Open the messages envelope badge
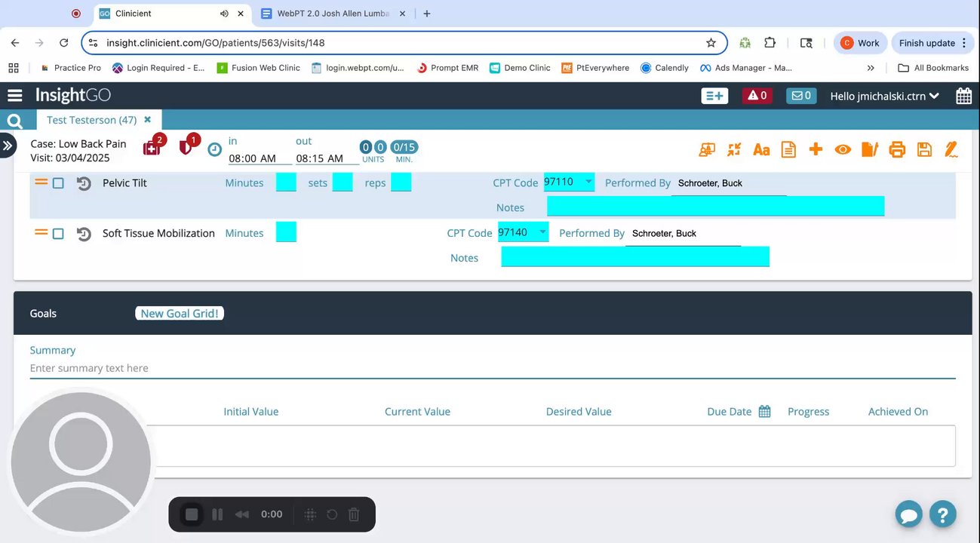Image resolution: width=980 pixels, height=543 pixels. (x=801, y=96)
